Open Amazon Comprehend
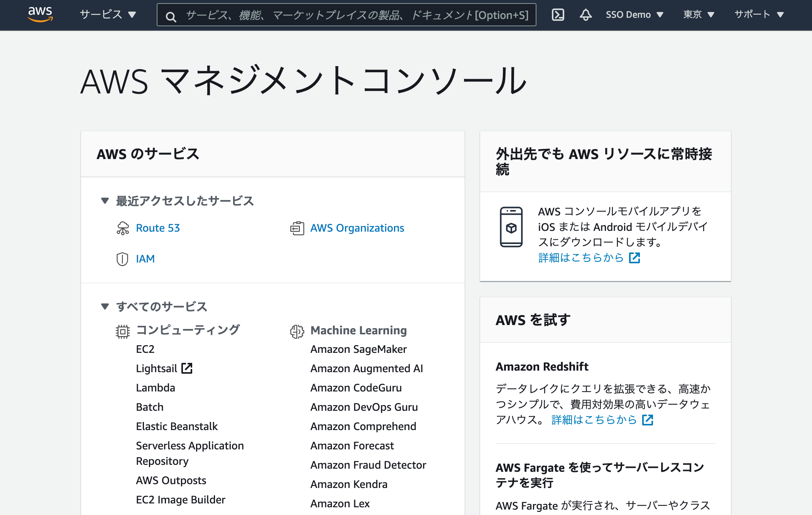The height and width of the screenshot is (515, 812). click(363, 426)
